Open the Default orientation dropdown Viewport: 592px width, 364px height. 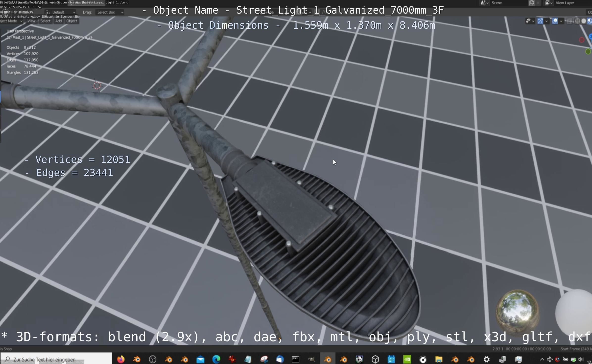click(x=61, y=12)
